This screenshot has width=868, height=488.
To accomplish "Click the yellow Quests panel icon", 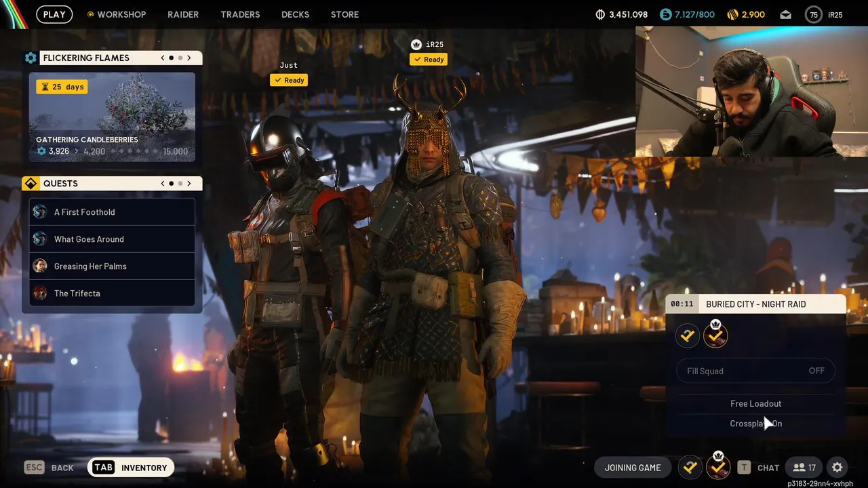I will (x=31, y=184).
